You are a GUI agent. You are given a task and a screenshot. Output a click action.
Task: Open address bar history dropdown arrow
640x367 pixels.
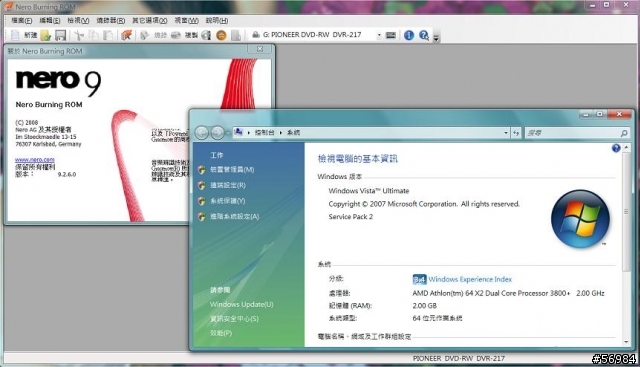point(506,133)
